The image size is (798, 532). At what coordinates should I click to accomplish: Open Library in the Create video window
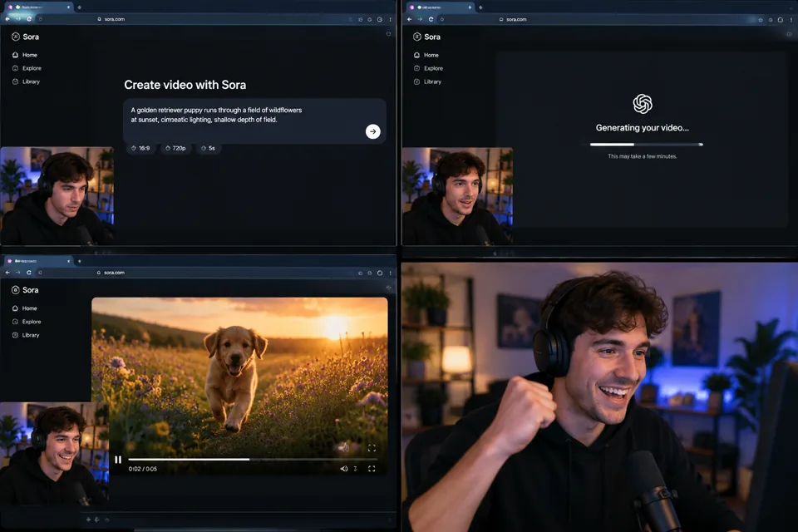point(26,81)
